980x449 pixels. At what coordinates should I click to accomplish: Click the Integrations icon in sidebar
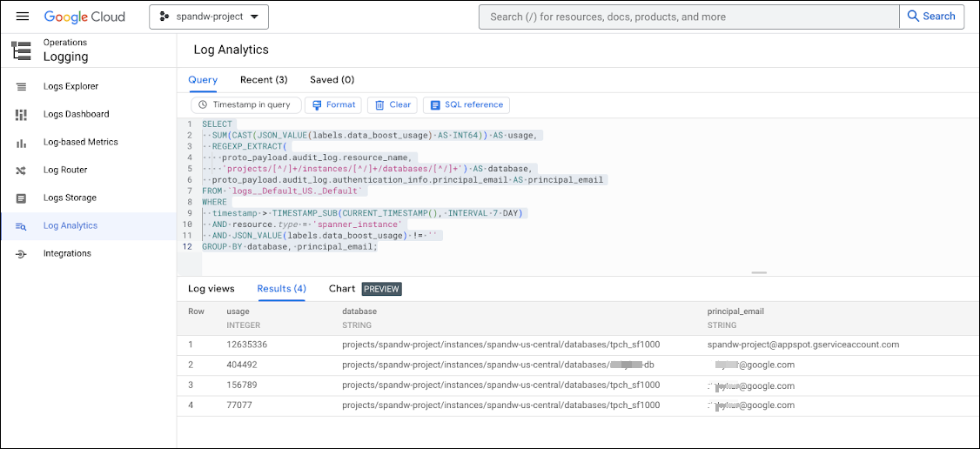(x=22, y=253)
